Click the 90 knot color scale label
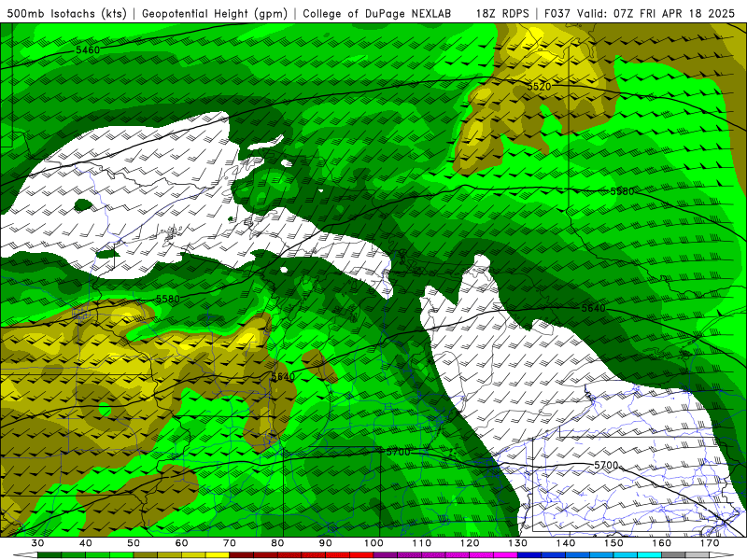The height and width of the screenshot is (560, 747). (325, 543)
